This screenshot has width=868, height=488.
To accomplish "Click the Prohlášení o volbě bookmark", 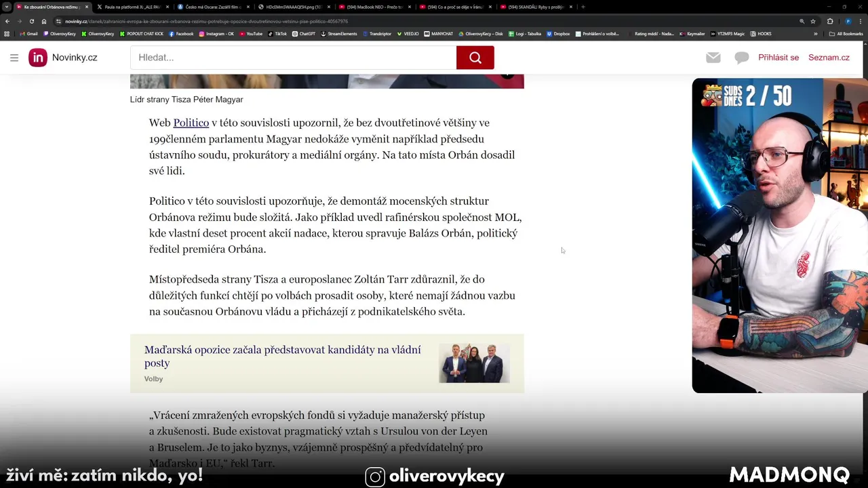I will [x=597, y=33].
